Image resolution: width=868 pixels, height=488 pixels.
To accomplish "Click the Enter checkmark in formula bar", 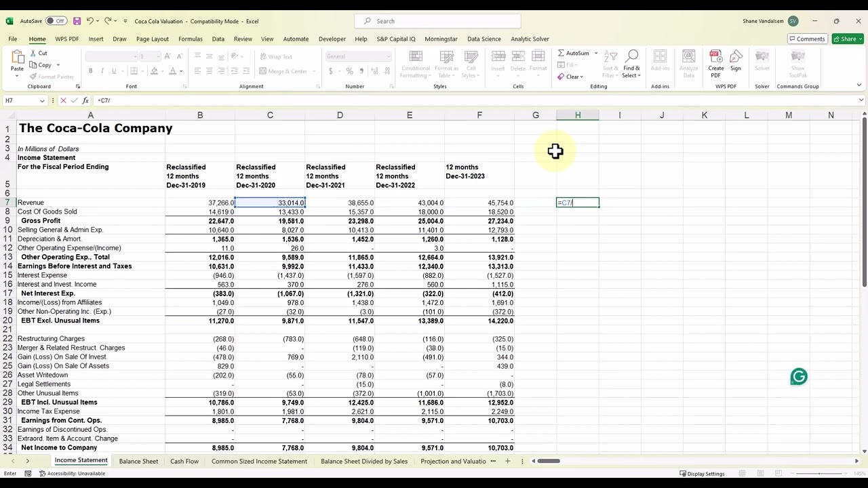I will tap(74, 100).
